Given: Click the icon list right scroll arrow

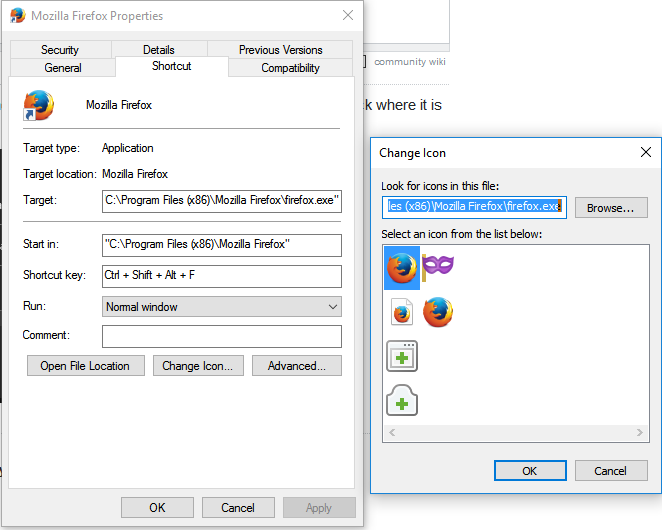Looking at the screenshot, I should [x=640, y=432].
